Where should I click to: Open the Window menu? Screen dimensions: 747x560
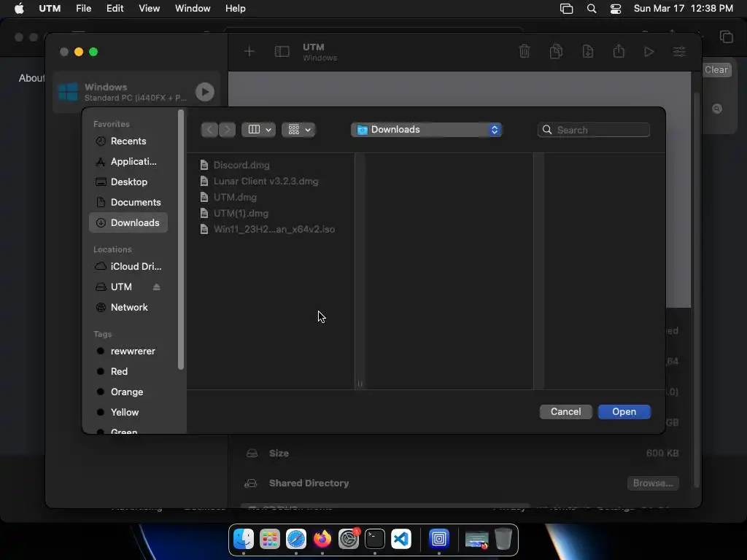point(193,9)
